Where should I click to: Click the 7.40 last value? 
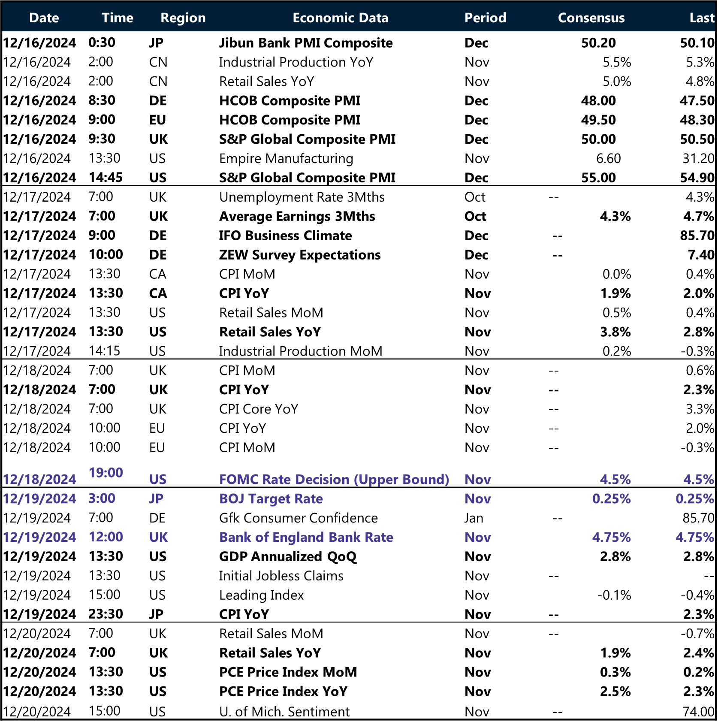pos(701,255)
